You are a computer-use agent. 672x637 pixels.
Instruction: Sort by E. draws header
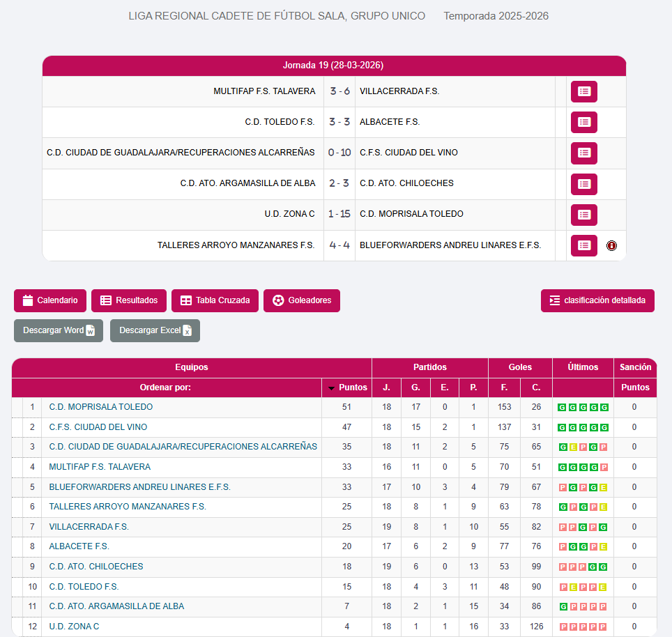coord(445,387)
